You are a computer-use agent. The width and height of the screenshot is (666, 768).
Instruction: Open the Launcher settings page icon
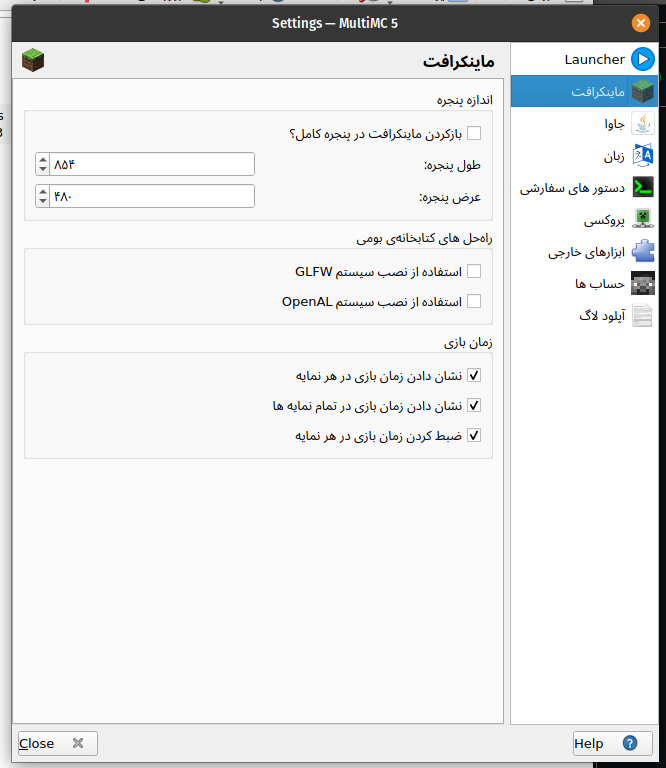coord(642,59)
